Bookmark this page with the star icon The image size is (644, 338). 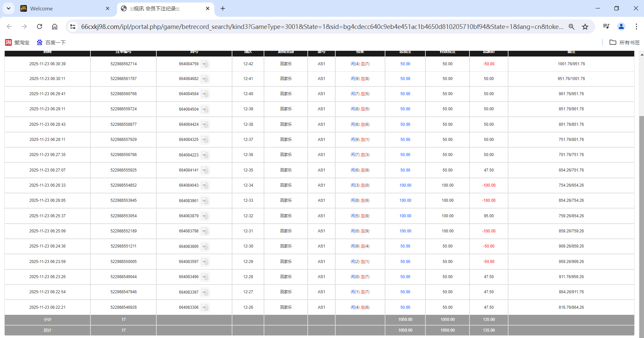[x=585, y=27]
